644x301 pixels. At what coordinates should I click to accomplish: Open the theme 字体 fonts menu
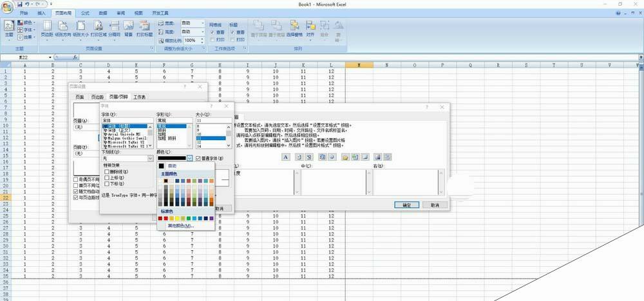26,30
